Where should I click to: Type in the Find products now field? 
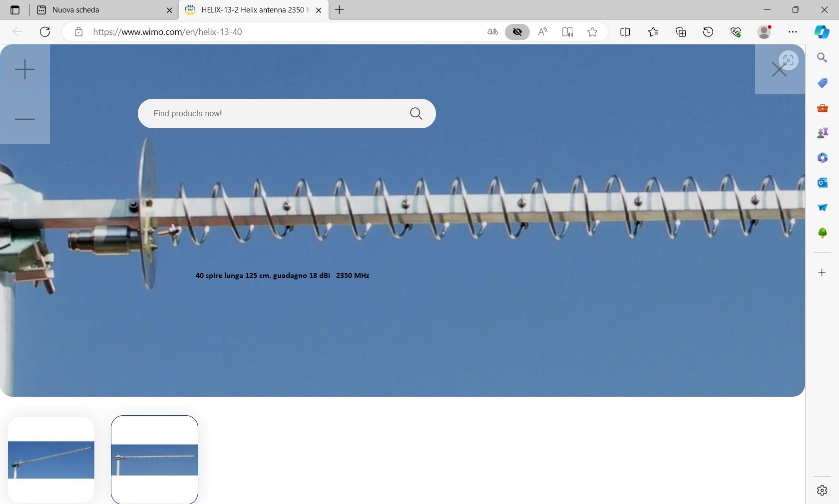point(275,114)
